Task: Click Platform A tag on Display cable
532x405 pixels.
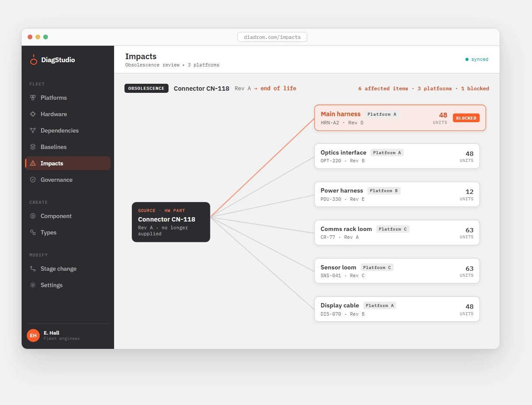Action: click(380, 306)
